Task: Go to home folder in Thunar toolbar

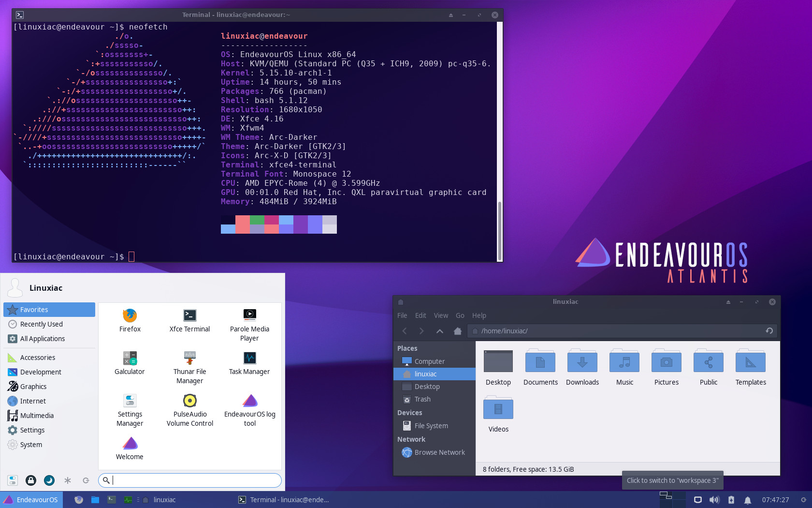Action: [458, 331]
